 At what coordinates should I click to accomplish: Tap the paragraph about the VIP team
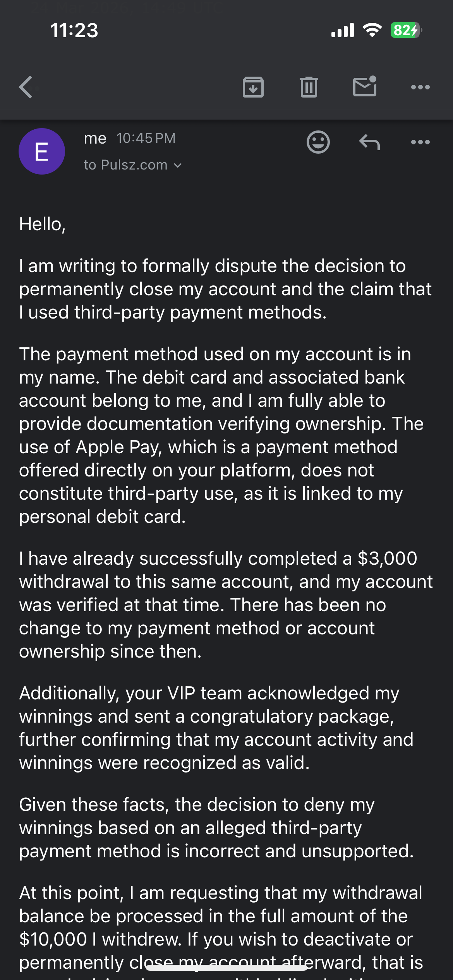pyautogui.click(x=216, y=728)
